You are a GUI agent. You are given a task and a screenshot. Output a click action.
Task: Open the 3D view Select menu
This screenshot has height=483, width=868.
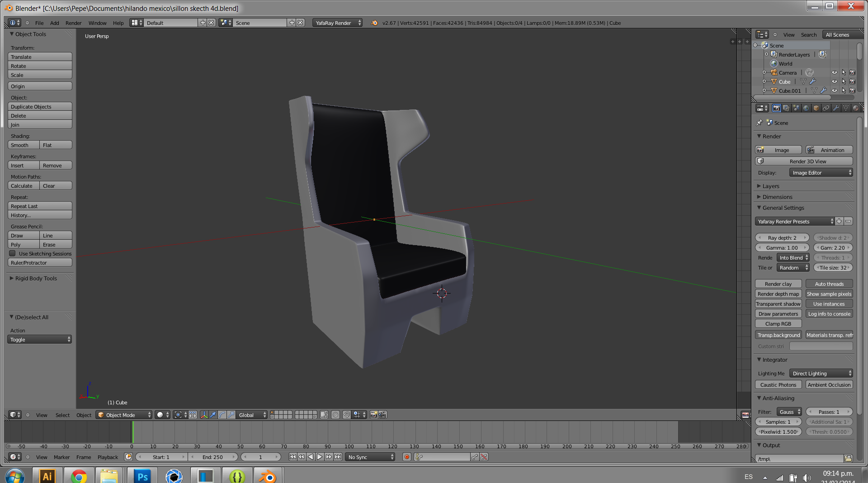[62, 415]
